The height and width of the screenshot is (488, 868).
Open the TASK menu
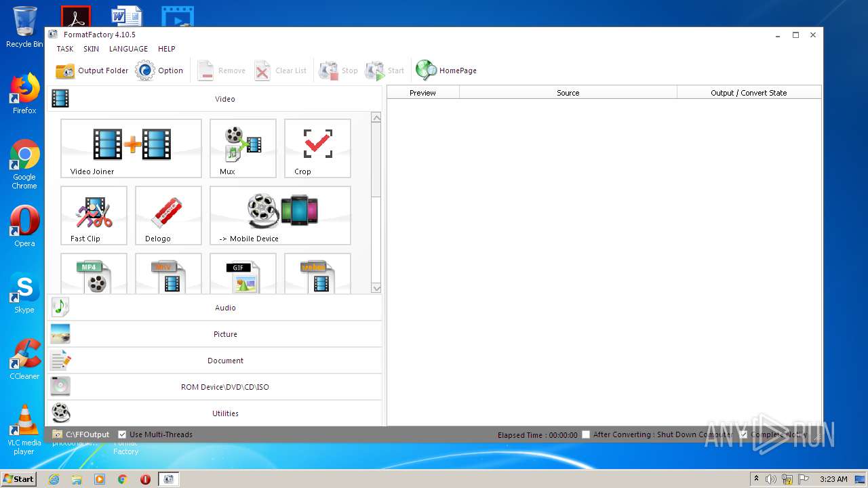pos(65,49)
